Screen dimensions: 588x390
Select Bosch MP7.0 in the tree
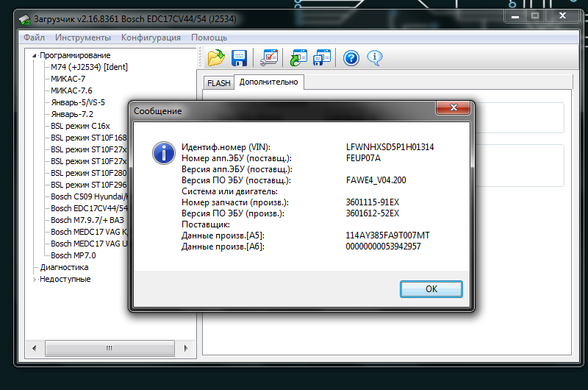(73, 255)
